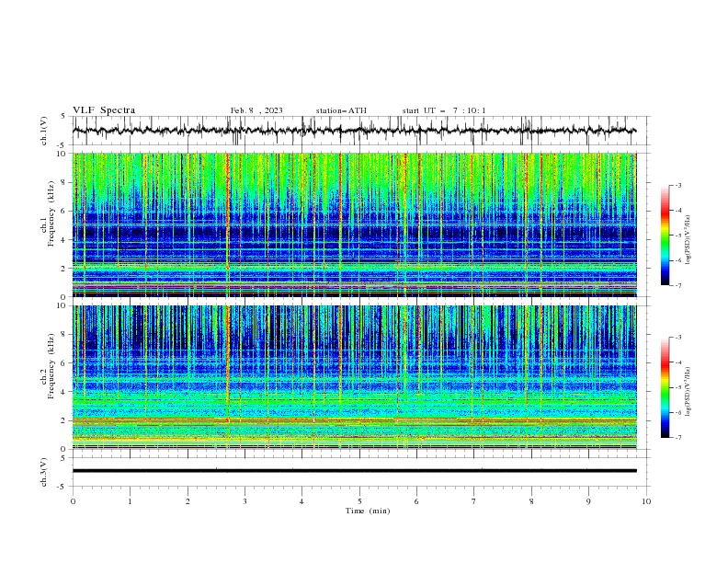This screenshot has width=728, height=563.
Task: Click the "-7" label on ch.2 colorbar
Action: coord(677,437)
